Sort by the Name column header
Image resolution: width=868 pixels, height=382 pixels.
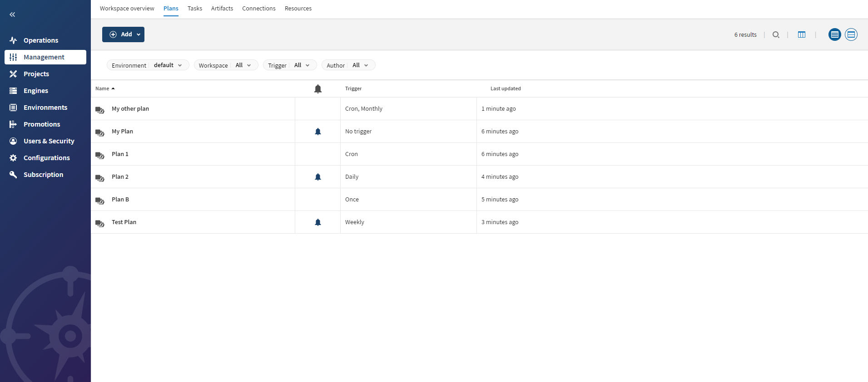pos(105,88)
